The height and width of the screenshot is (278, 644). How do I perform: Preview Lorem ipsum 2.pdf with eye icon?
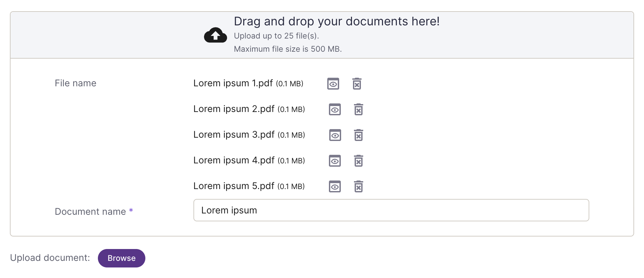335,109
